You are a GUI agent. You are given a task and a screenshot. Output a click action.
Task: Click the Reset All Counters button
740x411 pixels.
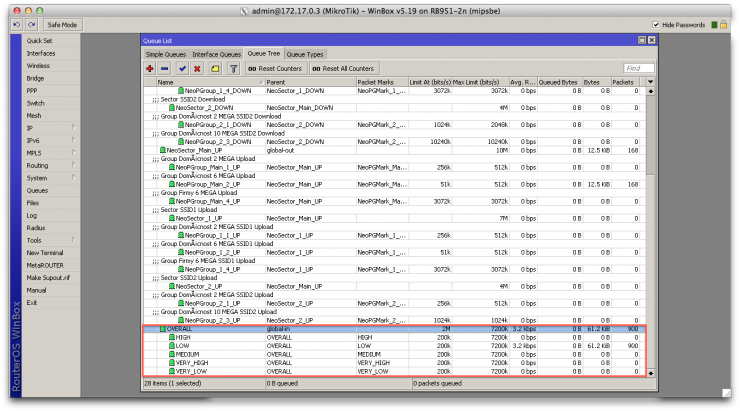[x=344, y=68]
